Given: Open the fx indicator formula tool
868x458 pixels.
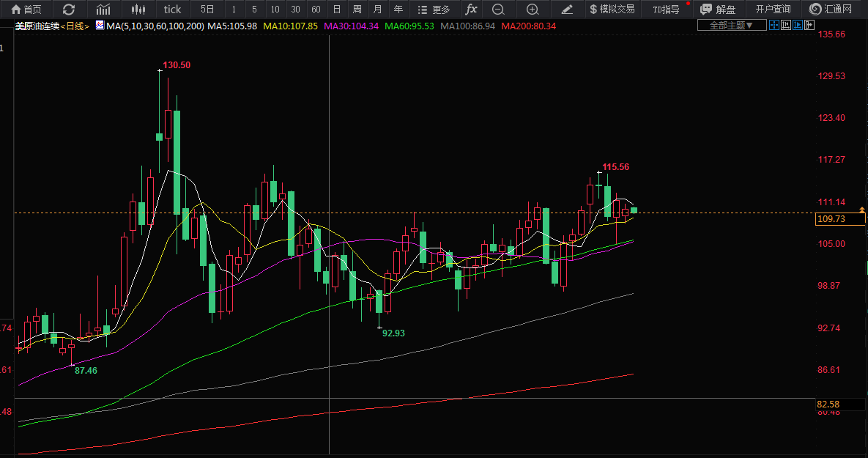Looking at the screenshot, I should tap(471, 10).
